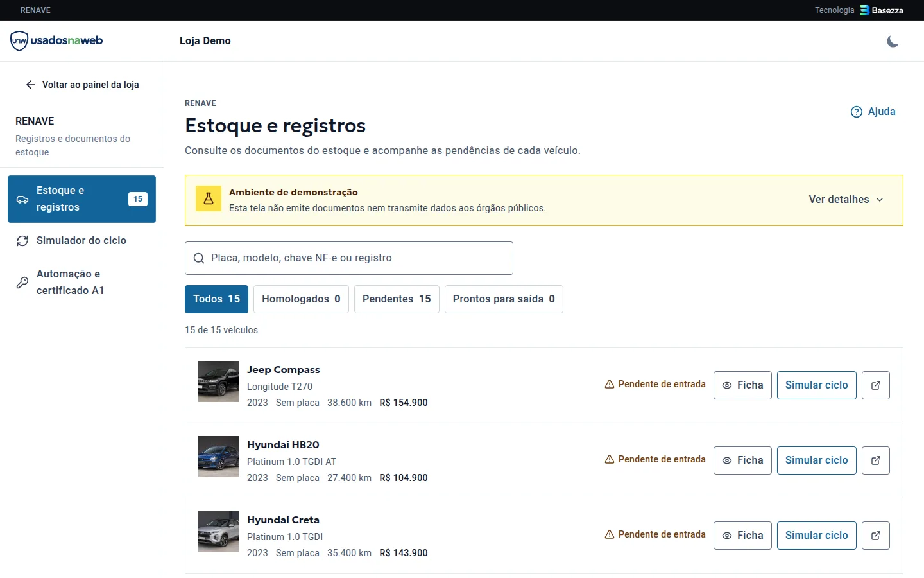Focus the Placa, modelo, chave NF-e search field

(349, 258)
